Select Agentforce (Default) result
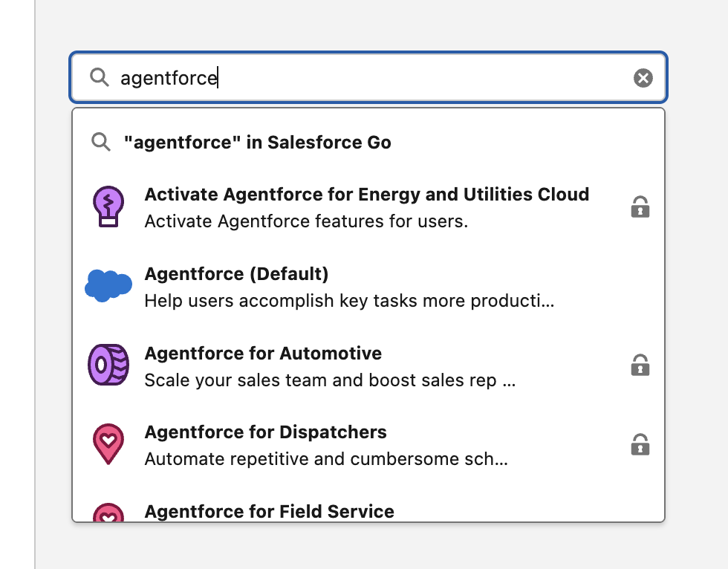The image size is (728, 569). tap(236, 274)
